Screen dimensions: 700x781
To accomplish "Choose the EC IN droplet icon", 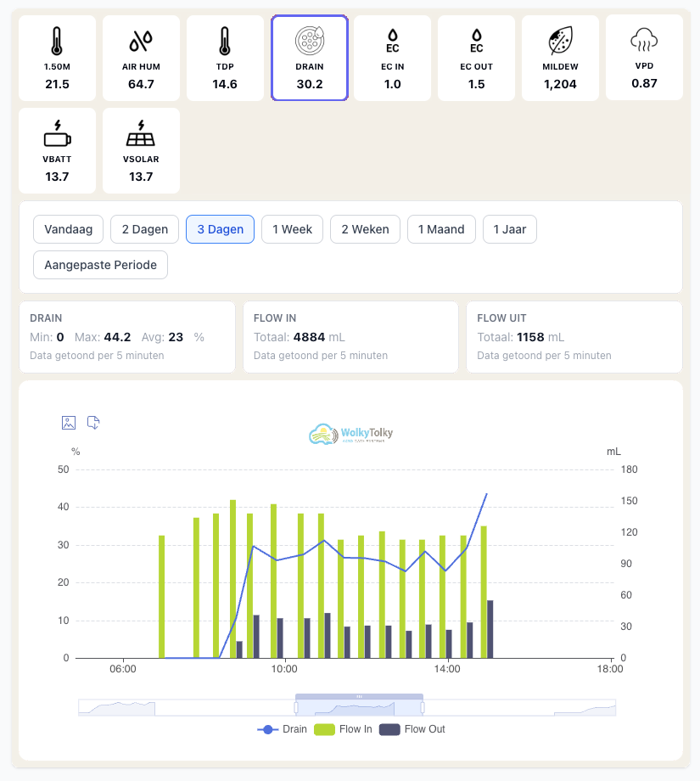I will click(393, 41).
